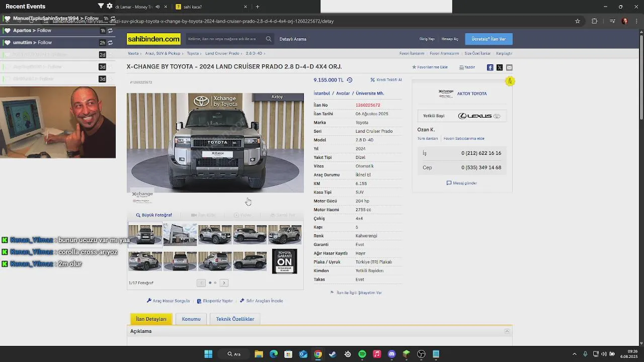Open File Explorer from taskbar

click(x=259, y=354)
